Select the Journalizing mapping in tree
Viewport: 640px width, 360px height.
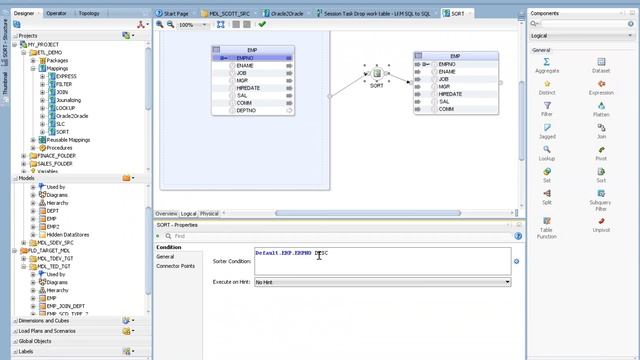point(68,100)
